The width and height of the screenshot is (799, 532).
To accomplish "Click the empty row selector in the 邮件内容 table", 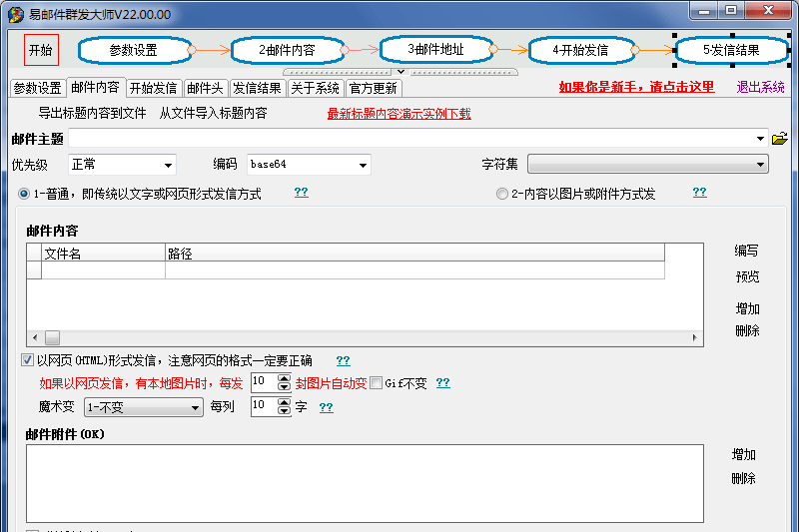I will tap(34, 269).
